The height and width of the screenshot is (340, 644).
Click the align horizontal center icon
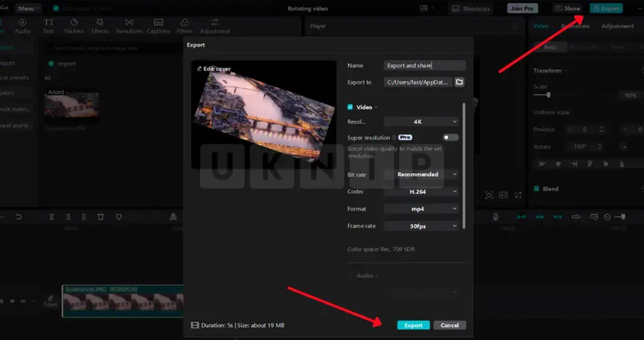pyautogui.click(x=558, y=164)
